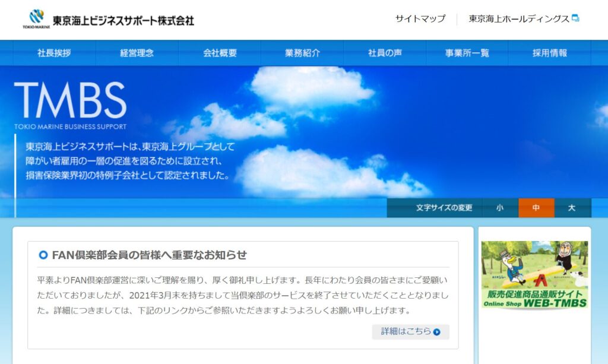
Task: Set text size to small (小)
Action: 500,208
